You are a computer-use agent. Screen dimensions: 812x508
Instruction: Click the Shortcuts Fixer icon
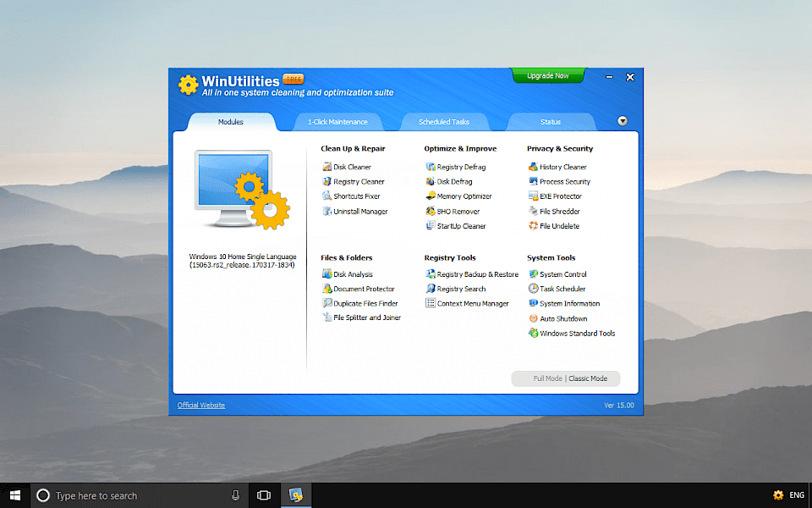pos(326,196)
